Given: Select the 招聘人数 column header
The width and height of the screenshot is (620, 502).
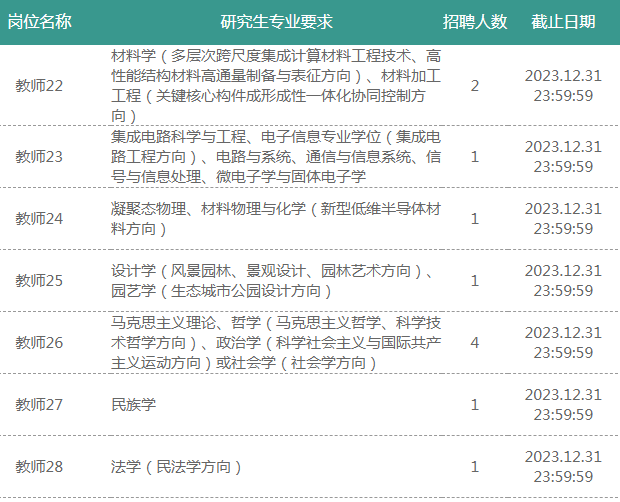Looking at the screenshot, I should click(475, 22).
